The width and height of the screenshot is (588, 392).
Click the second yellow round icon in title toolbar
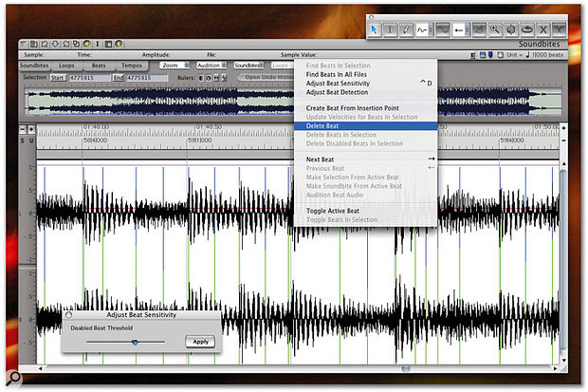(x=119, y=44)
